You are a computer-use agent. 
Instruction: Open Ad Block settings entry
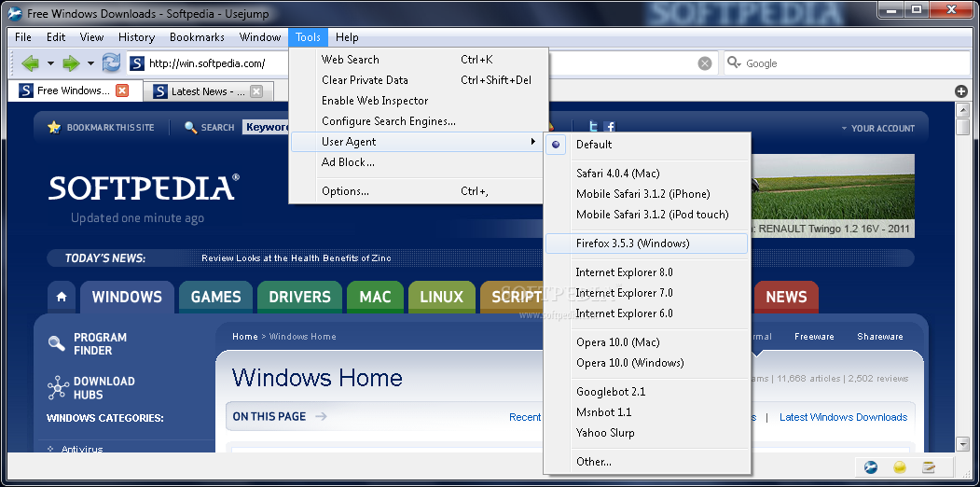418,162
